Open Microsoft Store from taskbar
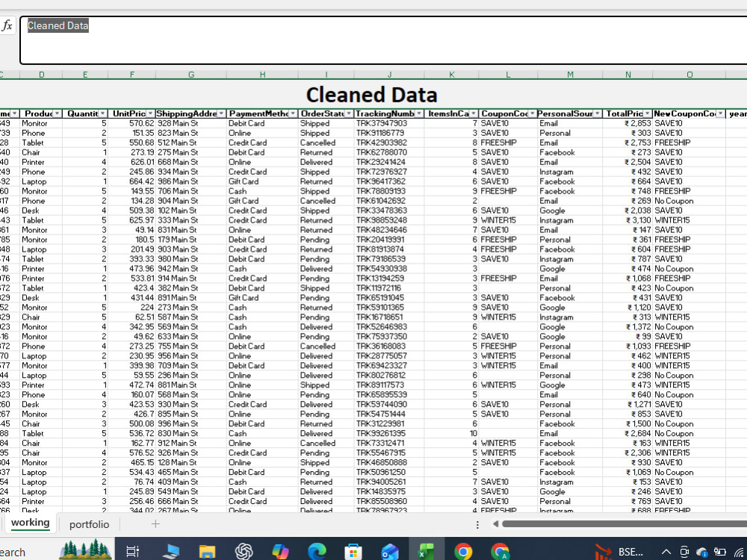Viewport: 747px width, 560px height. [x=353, y=552]
